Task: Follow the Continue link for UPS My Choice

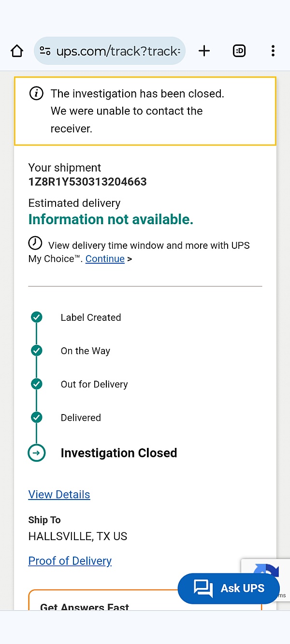Action: pyautogui.click(x=105, y=258)
